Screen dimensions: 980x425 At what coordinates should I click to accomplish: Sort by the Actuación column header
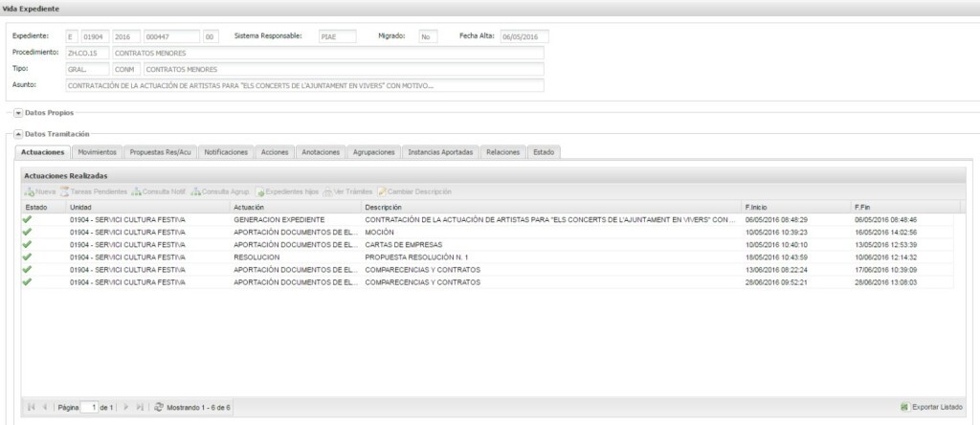coord(295,207)
